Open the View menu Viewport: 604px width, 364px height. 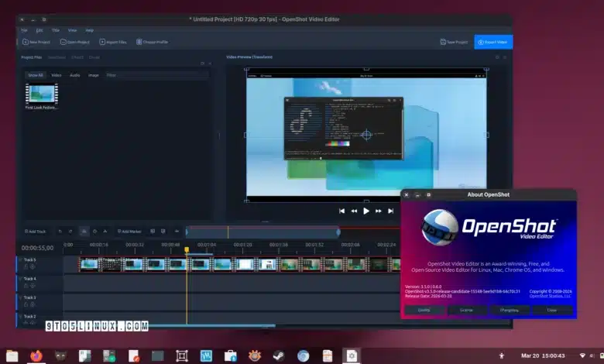(x=72, y=30)
